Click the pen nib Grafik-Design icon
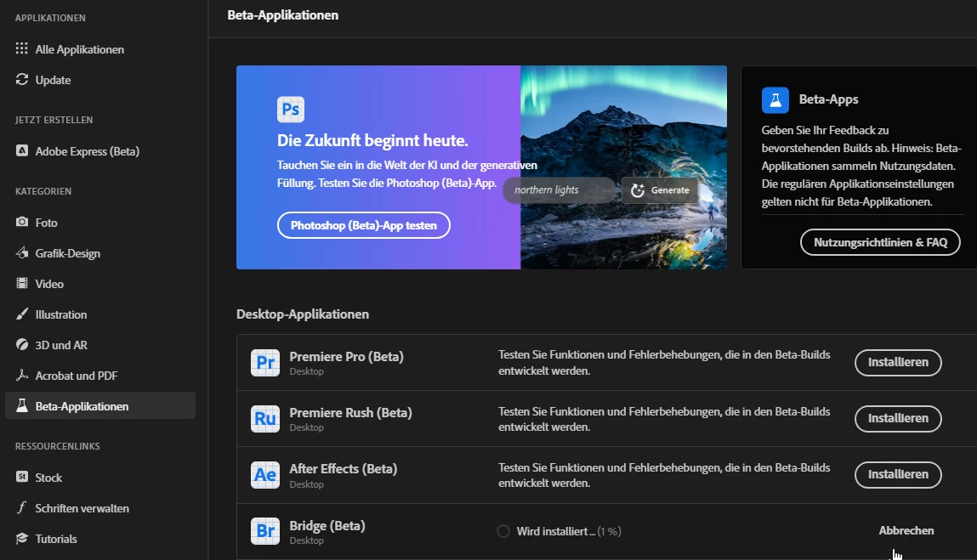Viewport: 977px width, 560px height. point(22,252)
